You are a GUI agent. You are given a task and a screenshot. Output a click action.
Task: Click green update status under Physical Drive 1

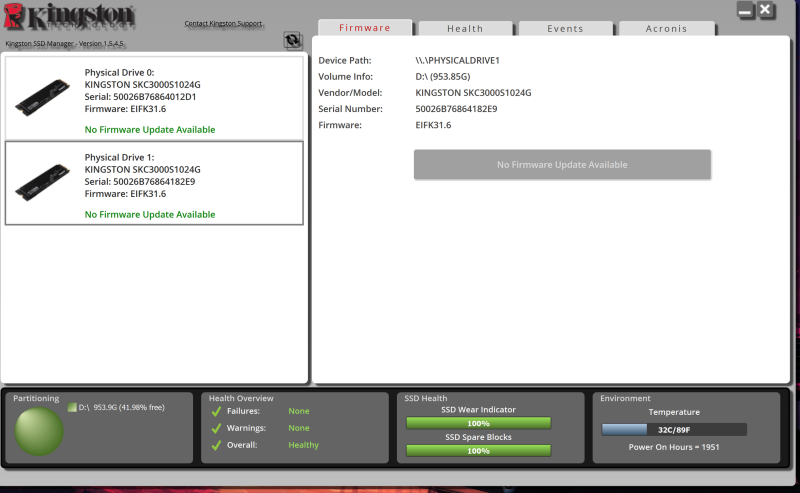(x=150, y=214)
